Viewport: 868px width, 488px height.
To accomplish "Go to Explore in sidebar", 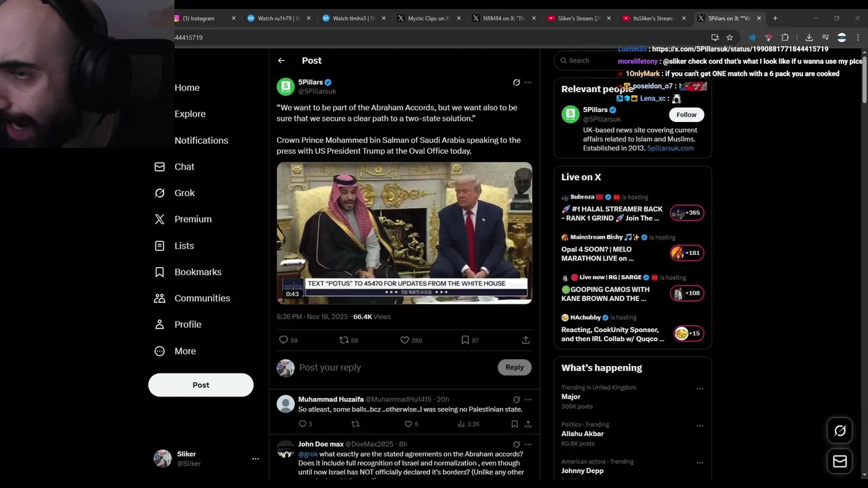I will tap(190, 114).
